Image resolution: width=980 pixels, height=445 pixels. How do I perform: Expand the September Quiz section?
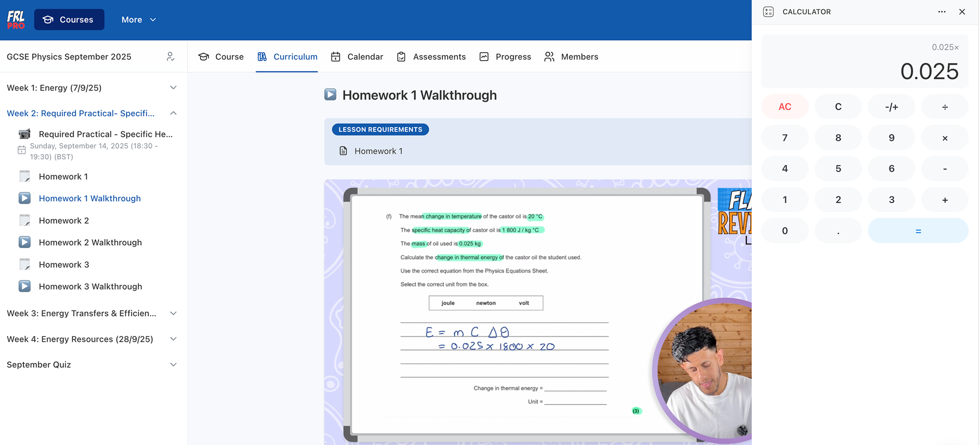click(173, 364)
